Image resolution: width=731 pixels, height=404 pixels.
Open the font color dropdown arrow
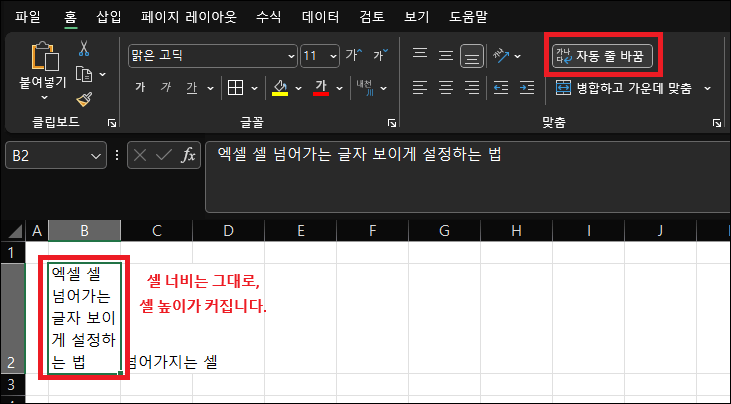(339, 88)
